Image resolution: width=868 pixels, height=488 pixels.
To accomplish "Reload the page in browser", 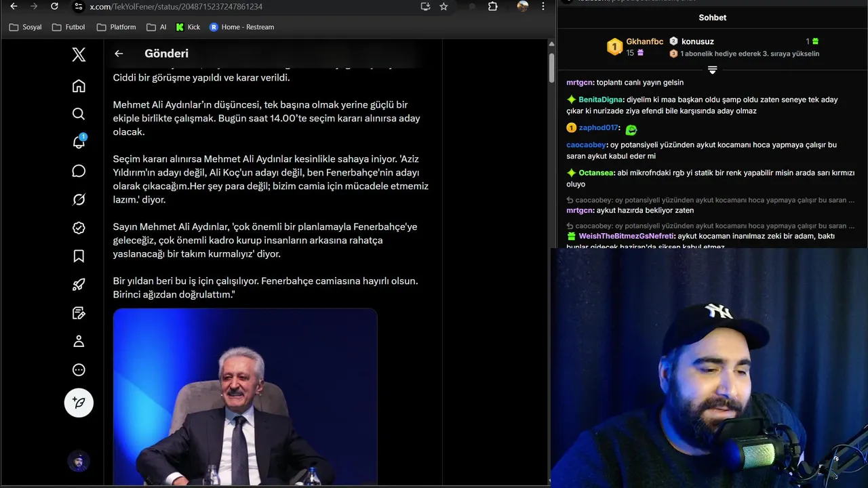I will [x=54, y=6].
